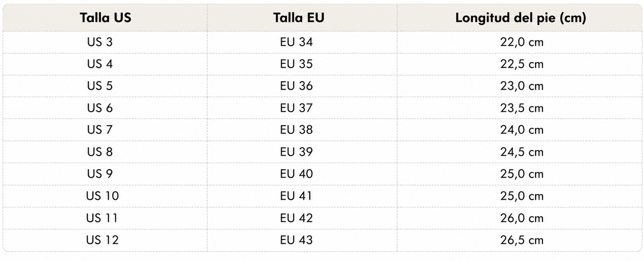
Task: Click the Longitud del pie (cm) header
Action: (x=521, y=18)
